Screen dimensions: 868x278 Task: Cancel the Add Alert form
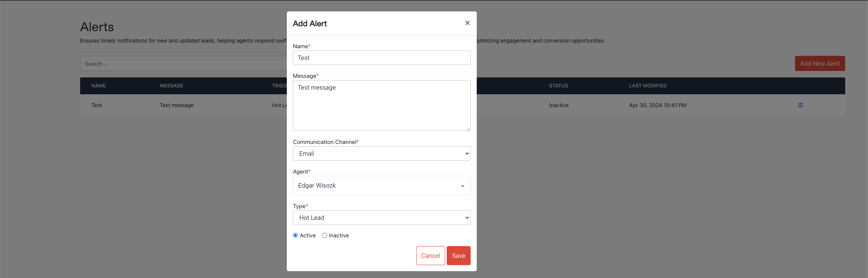[430, 255]
